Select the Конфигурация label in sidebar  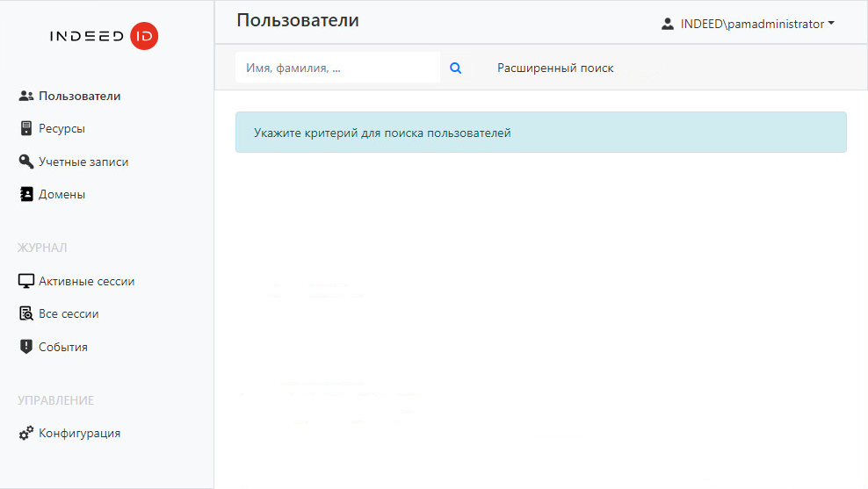tap(79, 433)
